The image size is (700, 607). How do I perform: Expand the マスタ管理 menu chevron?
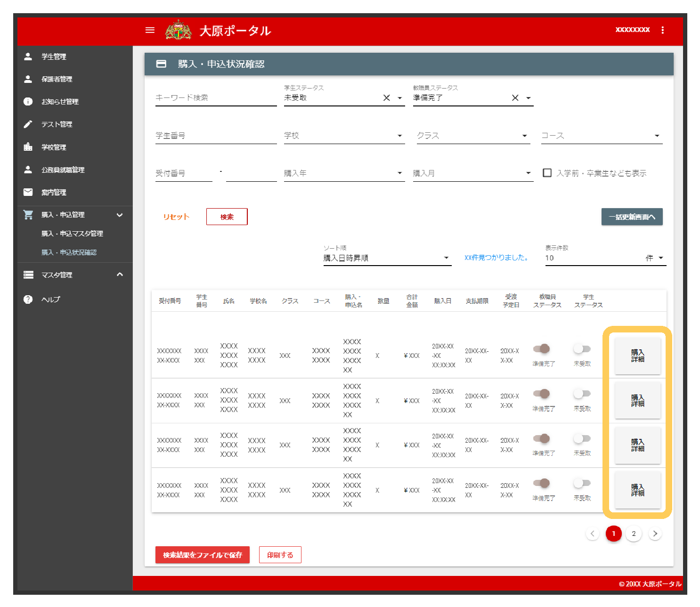point(120,275)
